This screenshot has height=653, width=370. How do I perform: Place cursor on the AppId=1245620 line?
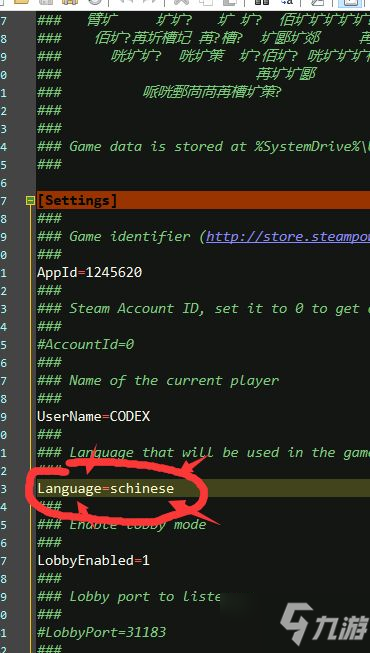[90, 272]
